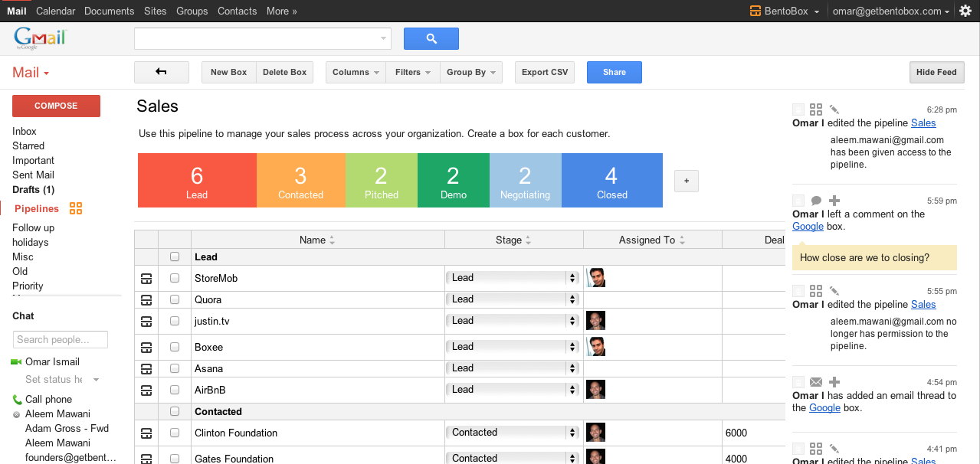Click the Call phone icon
Image resolution: width=980 pixels, height=464 pixels.
point(17,399)
